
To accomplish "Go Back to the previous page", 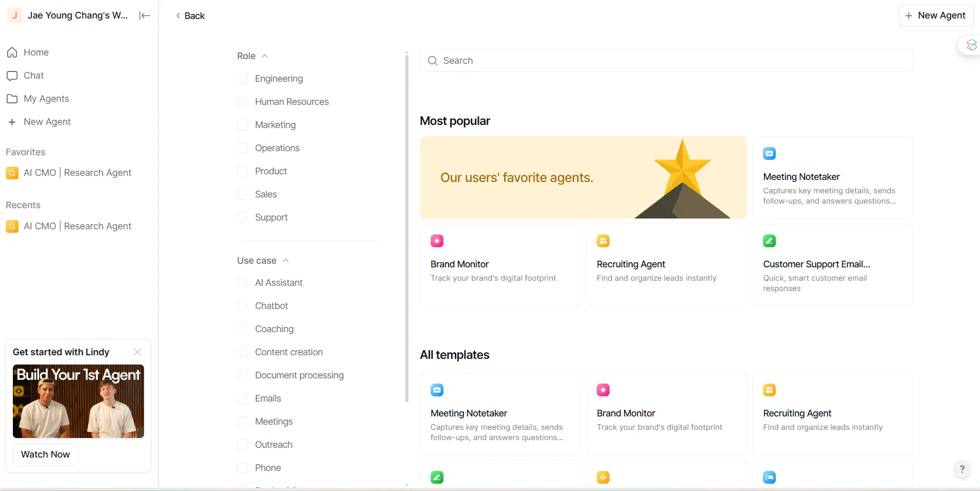I will coord(190,16).
